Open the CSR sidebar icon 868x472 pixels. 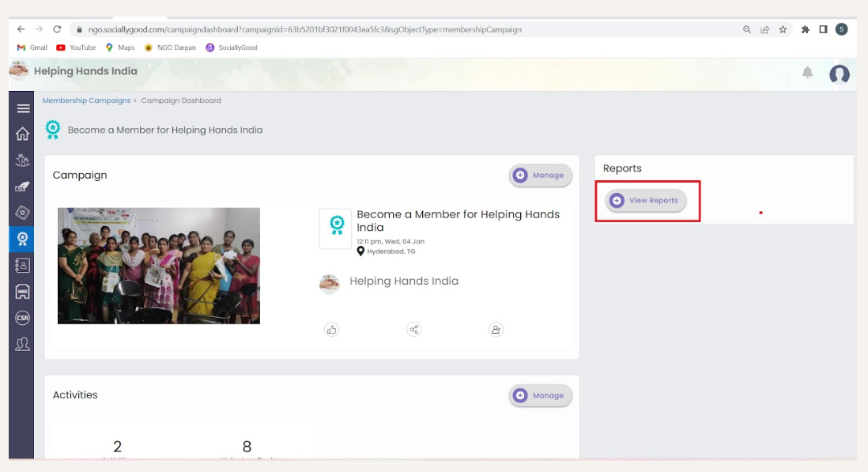click(23, 318)
